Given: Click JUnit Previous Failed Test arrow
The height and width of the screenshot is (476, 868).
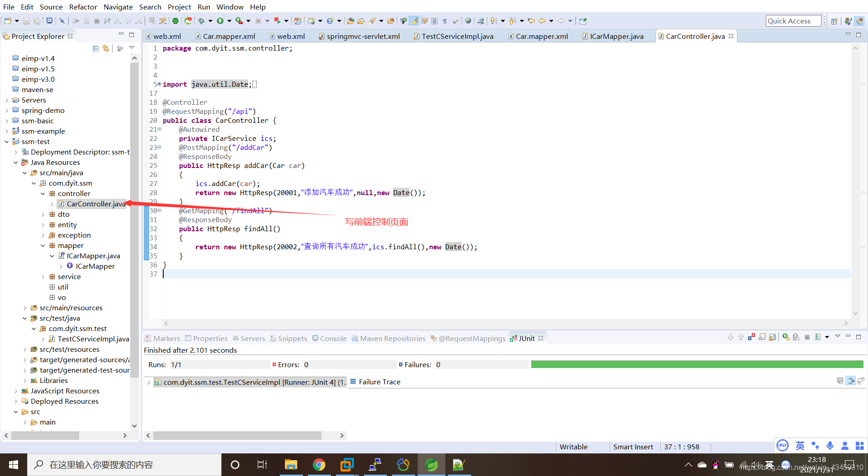Looking at the screenshot, I should [741, 337].
